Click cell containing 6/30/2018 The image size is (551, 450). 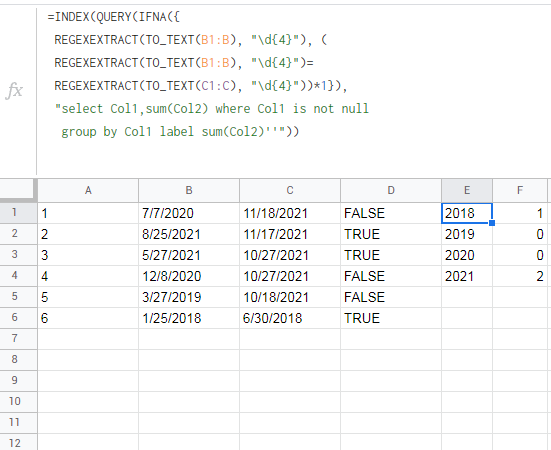click(x=290, y=318)
